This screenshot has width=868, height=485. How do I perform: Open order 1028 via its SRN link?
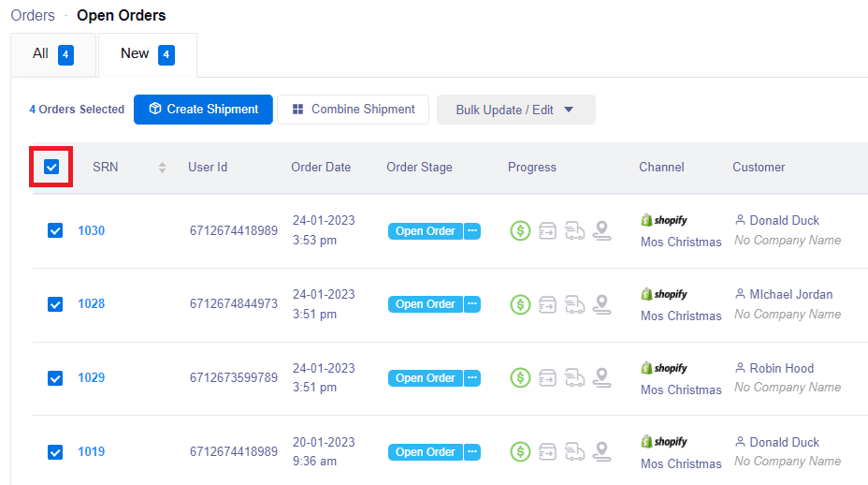pos(92,303)
